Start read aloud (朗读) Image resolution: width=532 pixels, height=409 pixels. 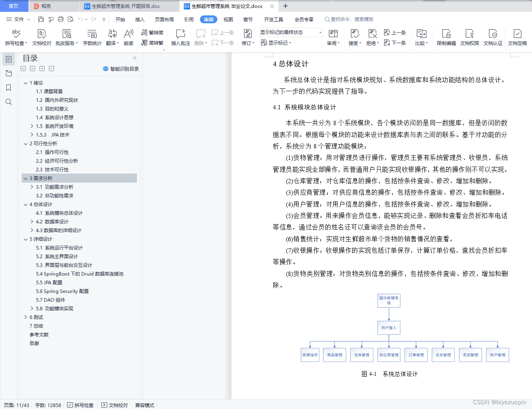tap(129, 38)
